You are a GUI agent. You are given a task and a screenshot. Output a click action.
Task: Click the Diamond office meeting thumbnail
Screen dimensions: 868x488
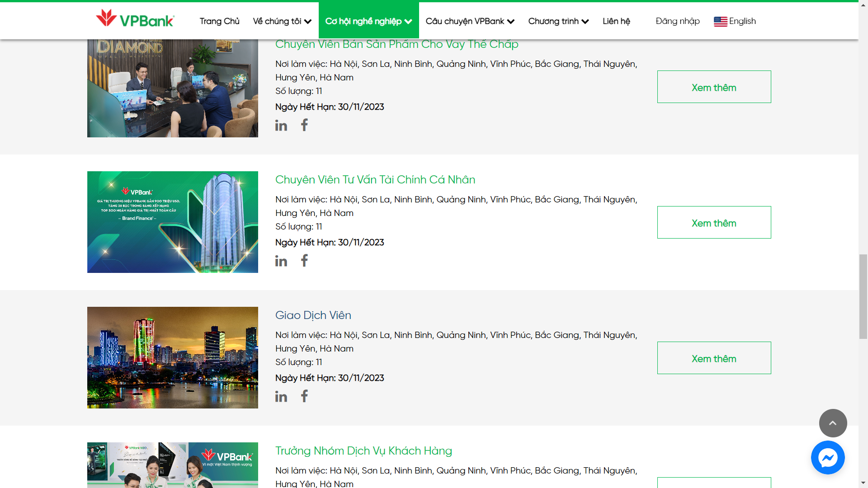(173, 88)
